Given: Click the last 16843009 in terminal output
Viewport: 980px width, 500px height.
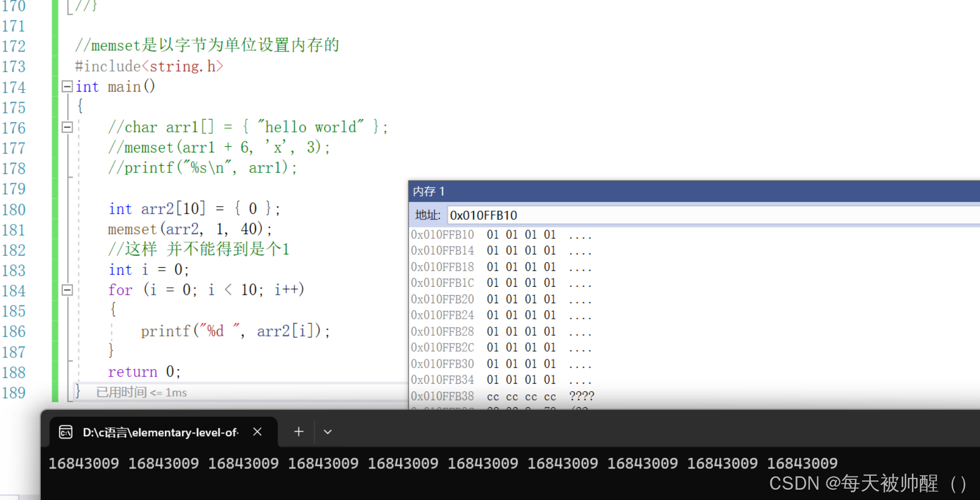Looking at the screenshot, I should click(802, 463).
